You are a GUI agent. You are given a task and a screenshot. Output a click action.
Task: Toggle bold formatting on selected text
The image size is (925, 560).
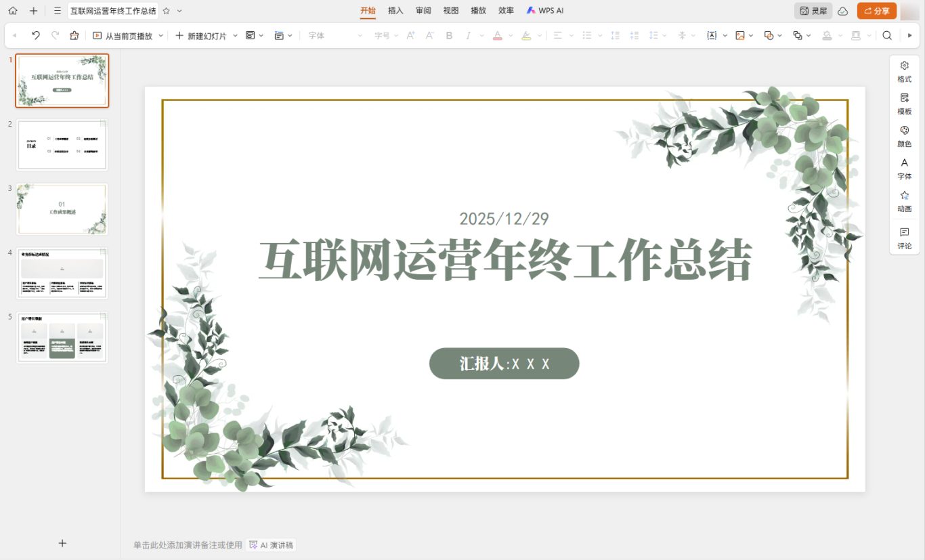point(449,35)
